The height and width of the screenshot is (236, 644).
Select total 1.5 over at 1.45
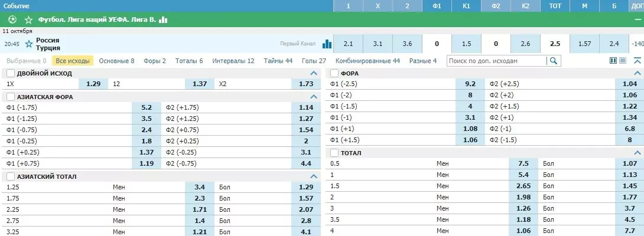(630, 186)
